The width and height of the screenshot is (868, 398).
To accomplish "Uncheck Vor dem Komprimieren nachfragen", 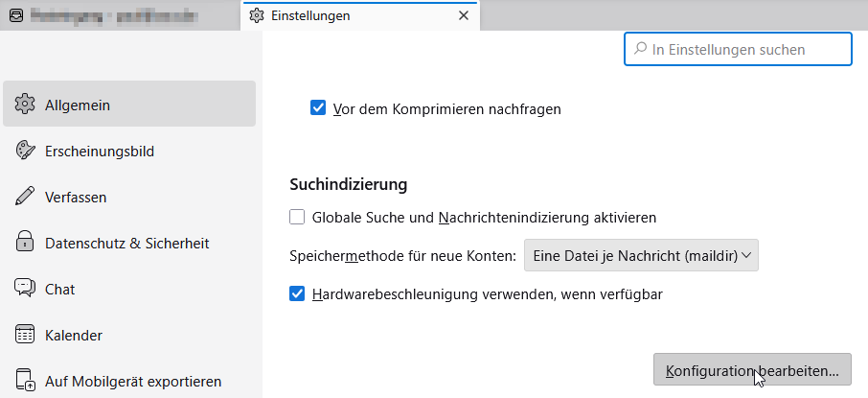I will point(319,108).
